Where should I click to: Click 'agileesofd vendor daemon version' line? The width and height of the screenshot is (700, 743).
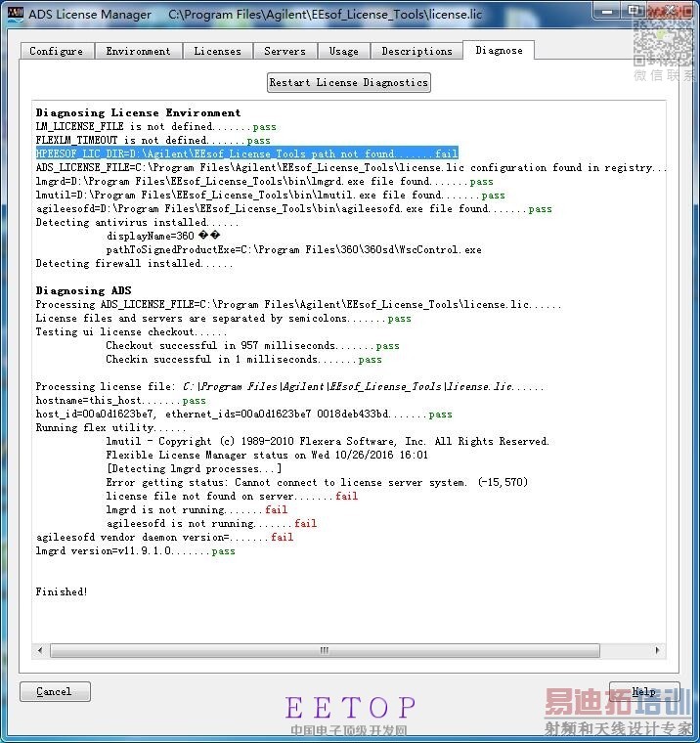(x=164, y=538)
